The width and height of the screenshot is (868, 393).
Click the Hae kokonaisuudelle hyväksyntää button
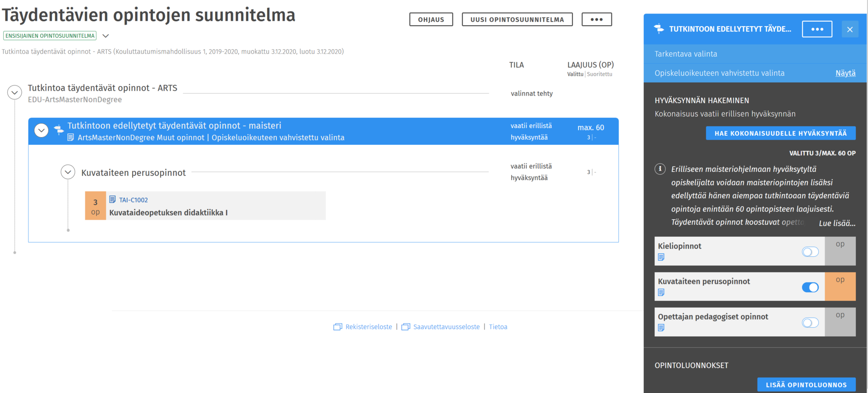tap(780, 133)
